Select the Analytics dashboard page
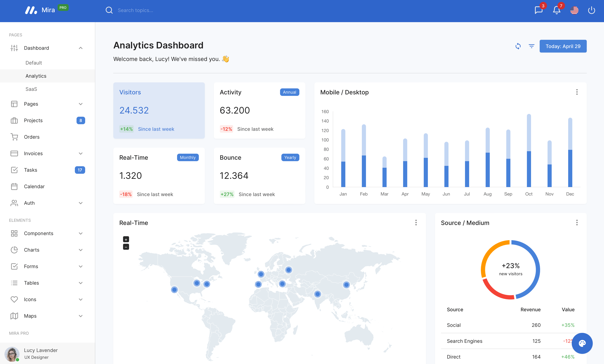Screen dimensions: 604x364 36,76
